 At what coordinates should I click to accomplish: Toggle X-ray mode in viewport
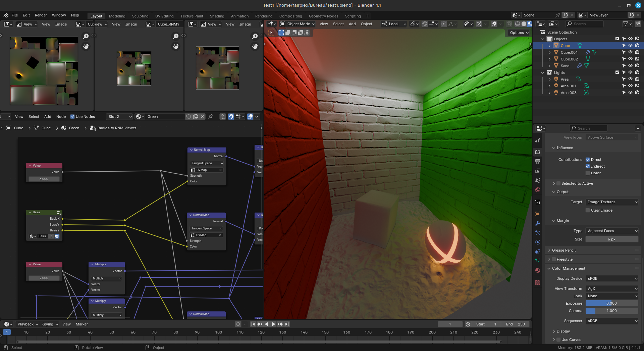(509, 24)
